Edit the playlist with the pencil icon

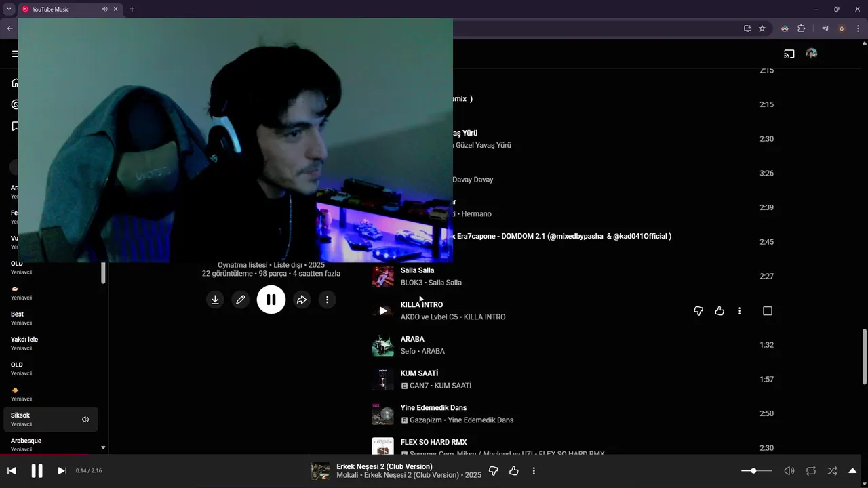[x=240, y=300]
